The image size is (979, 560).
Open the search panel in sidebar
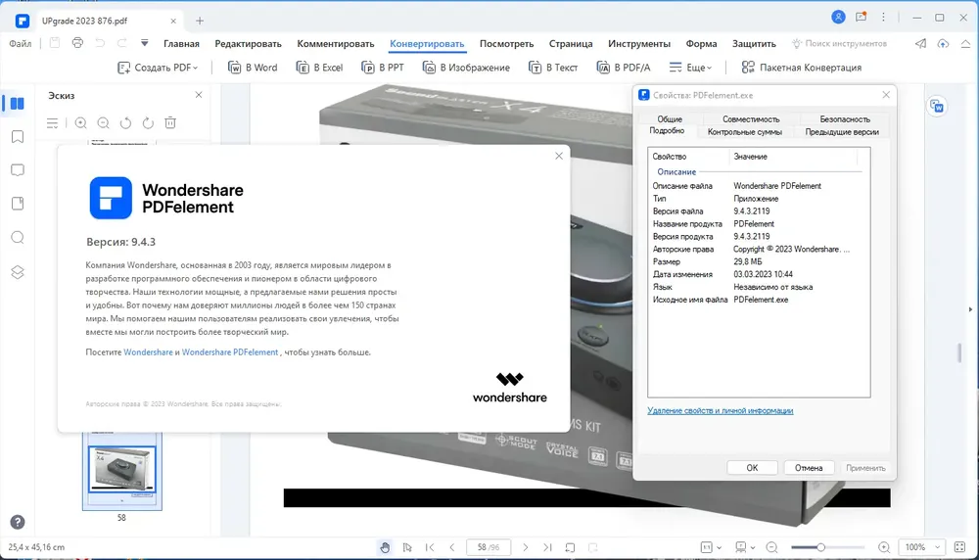[18, 237]
